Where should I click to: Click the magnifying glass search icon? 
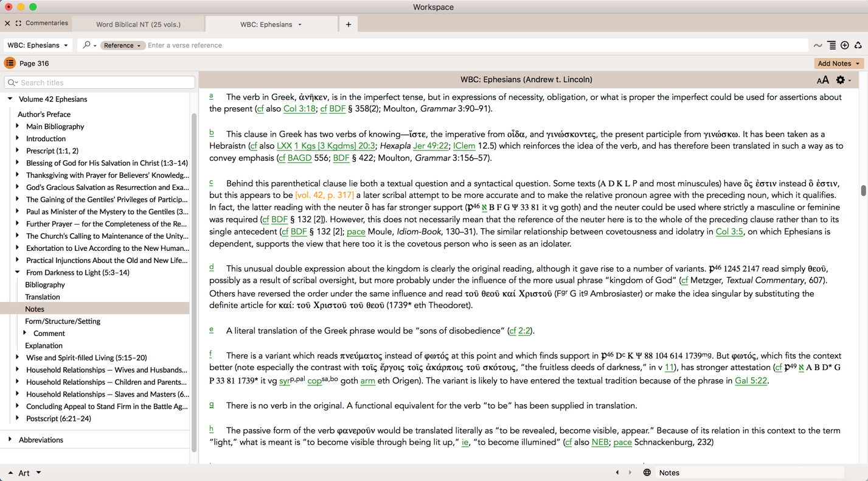click(x=87, y=45)
